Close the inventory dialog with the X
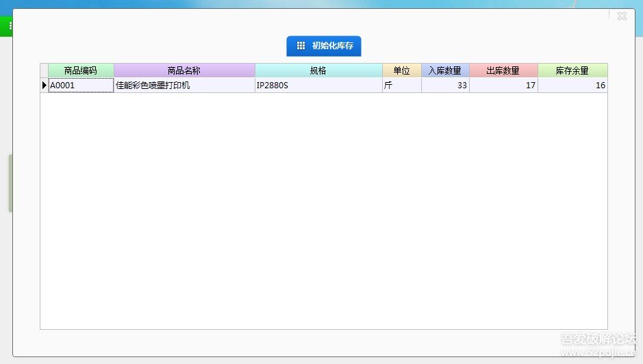This screenshot has height=364, width=643. click(x=622, y=16)
